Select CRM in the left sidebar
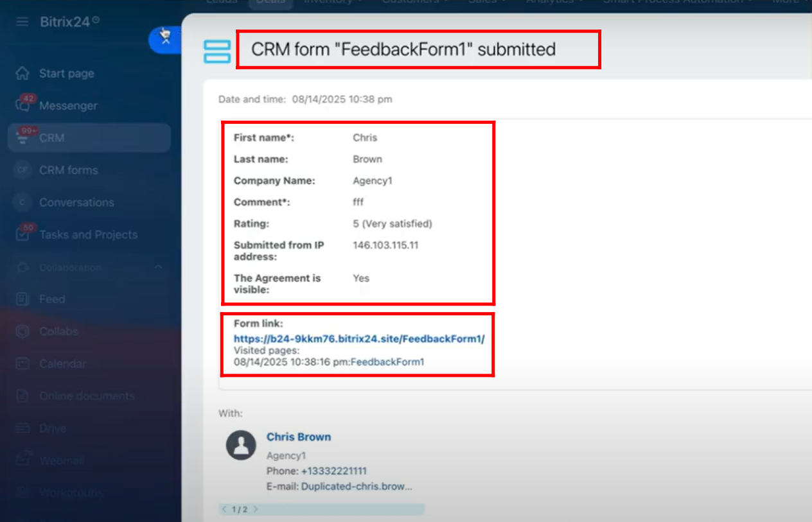This screenshot has height=522, width=812. tap(89, 137)
